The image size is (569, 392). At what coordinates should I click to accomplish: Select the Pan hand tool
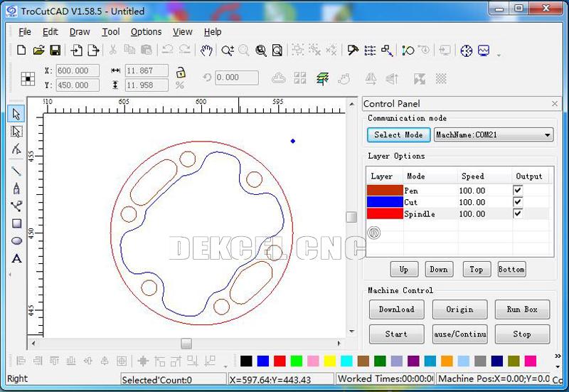pos(206,51)
